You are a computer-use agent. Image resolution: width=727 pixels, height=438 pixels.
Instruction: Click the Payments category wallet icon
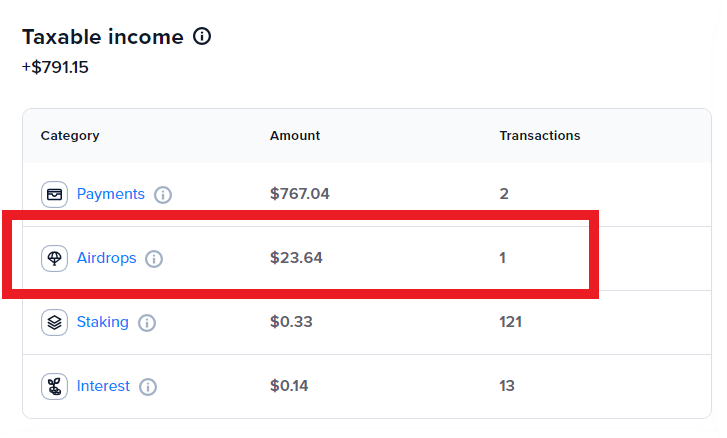pos(54,194)
